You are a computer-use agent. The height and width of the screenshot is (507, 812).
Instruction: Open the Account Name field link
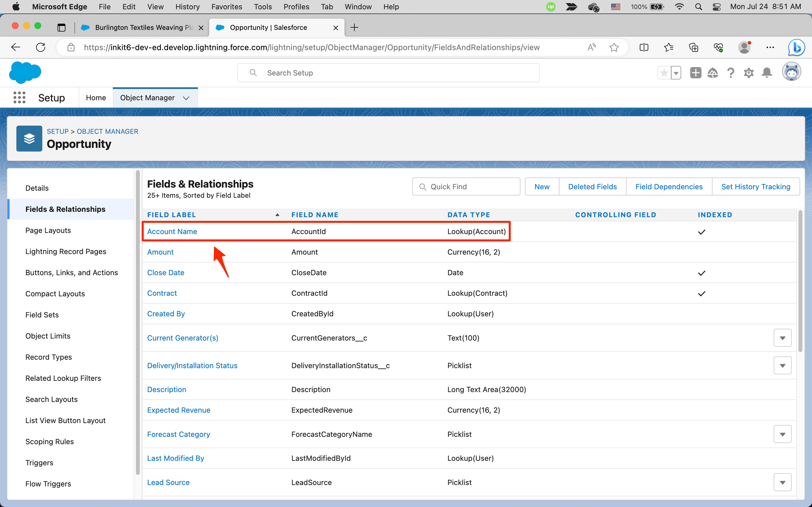(172, 231)
